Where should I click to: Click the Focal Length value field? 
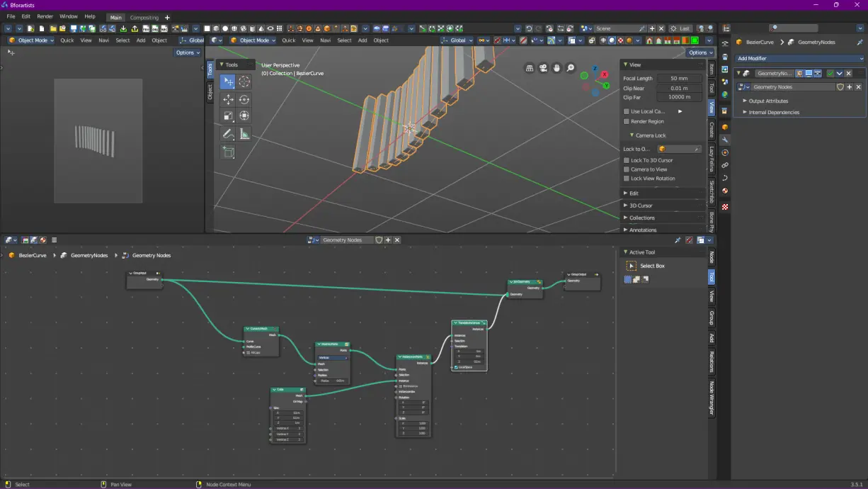pyautogui.click(x=679, y=79)
